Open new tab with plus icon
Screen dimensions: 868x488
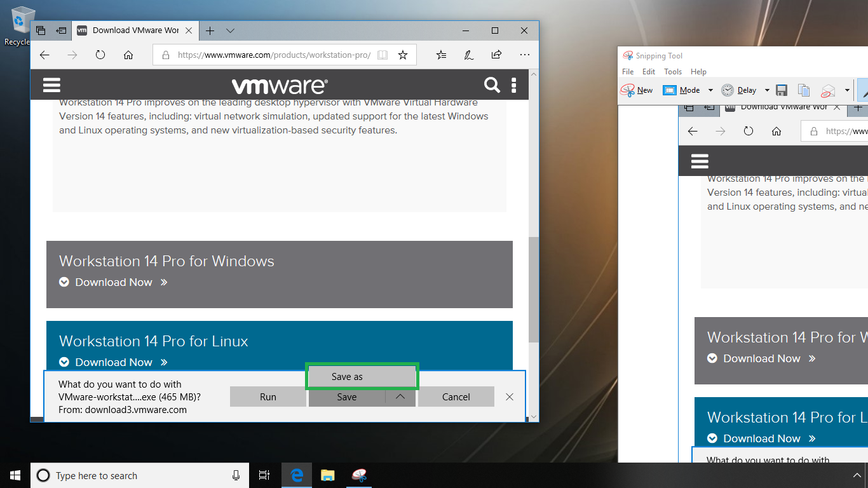210,30
